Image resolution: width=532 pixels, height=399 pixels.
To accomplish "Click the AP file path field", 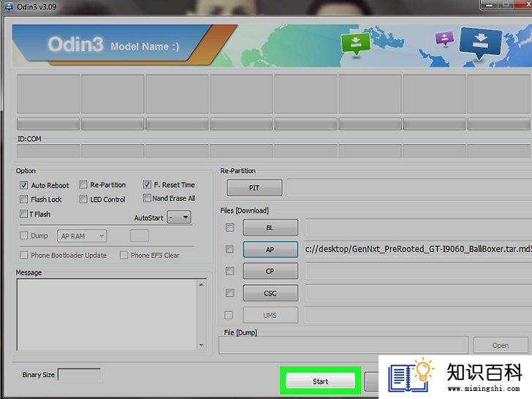I will tap(418, 249).
